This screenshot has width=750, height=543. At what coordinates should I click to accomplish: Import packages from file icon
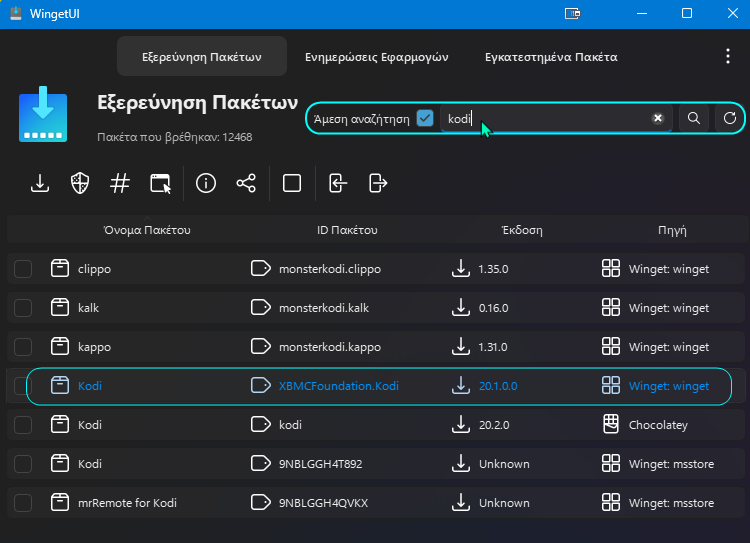click(x=338, y=183)
